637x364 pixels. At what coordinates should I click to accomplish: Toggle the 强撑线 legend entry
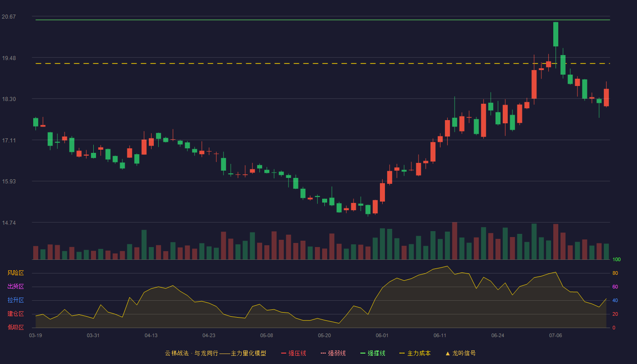click(x=373, y=353)
